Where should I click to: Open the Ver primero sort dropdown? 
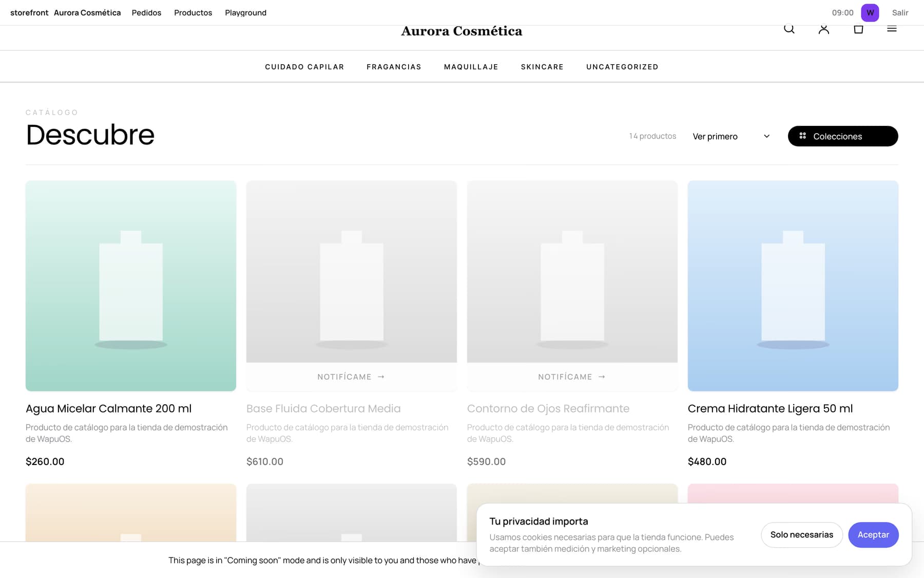pos(731,136)
